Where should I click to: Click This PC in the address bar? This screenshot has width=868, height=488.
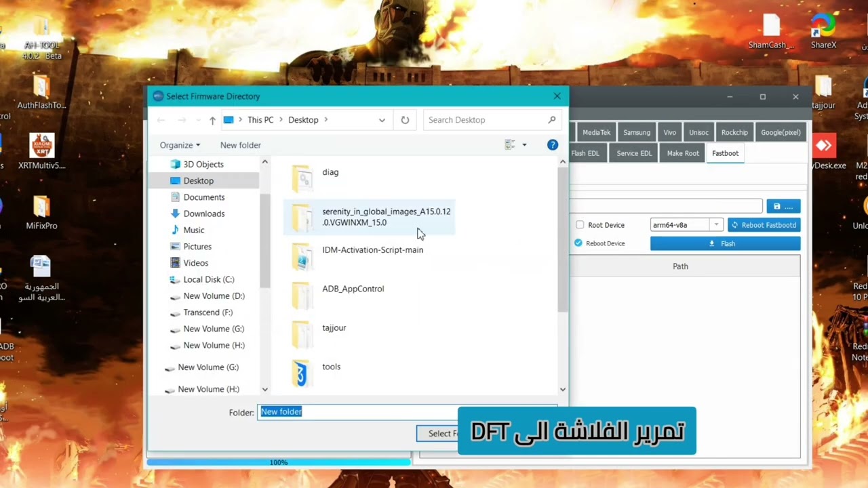tap(260, 120)
